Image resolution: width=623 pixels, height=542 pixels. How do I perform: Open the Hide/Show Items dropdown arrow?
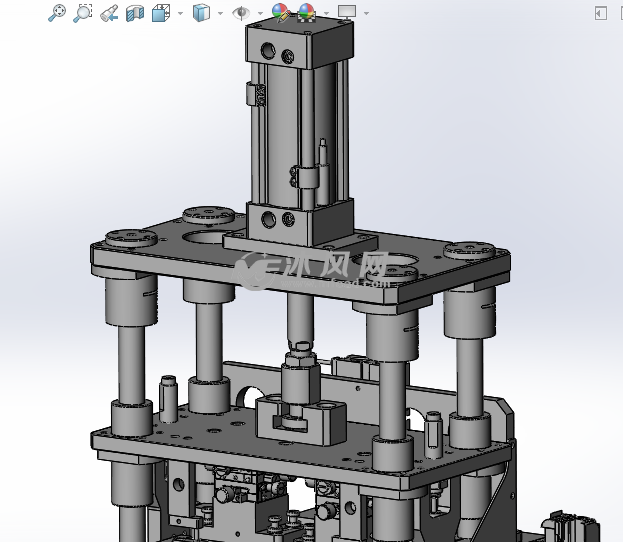tap(259, 14)
